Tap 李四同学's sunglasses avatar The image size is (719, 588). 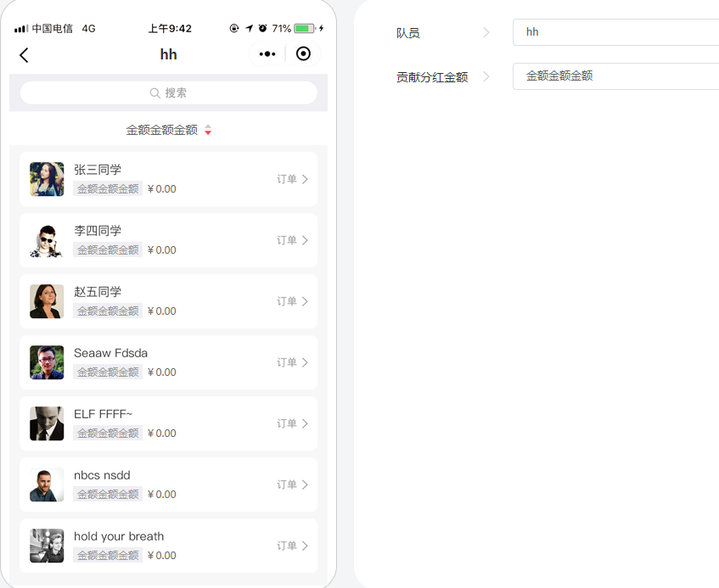pyautogui.click(x=47, y=240)
